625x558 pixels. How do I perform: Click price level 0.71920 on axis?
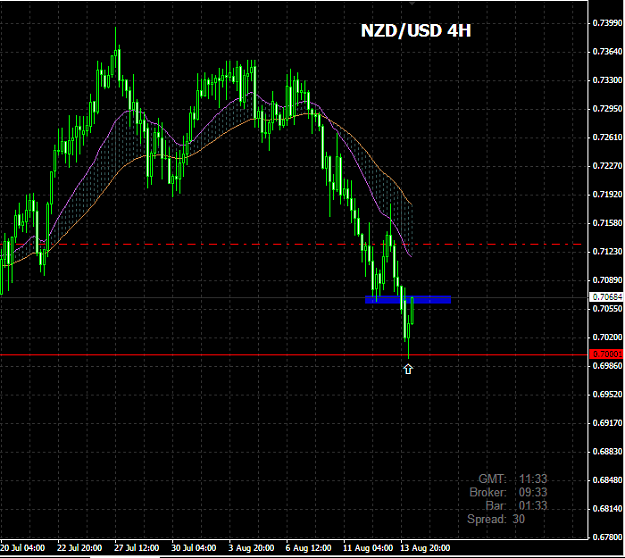point(607,195)
